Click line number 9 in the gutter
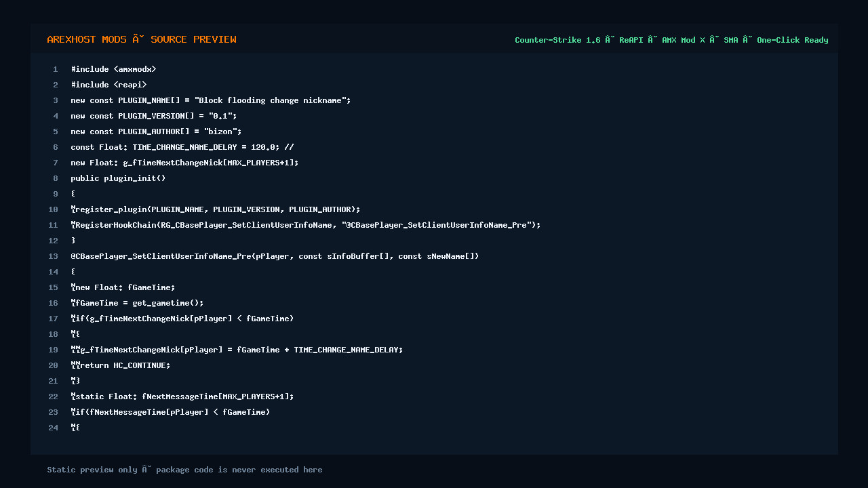 [56, 194]
